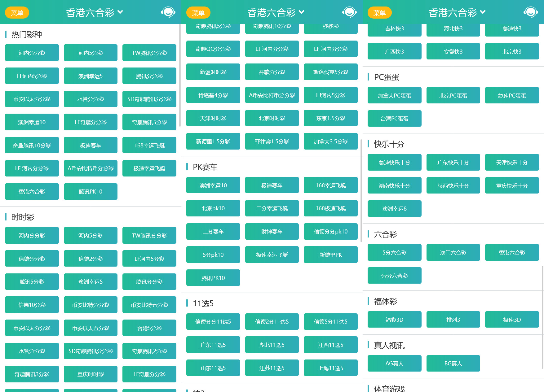Select 香港六合彩 under 热门彩种
This screenshot has height=392, width=544.
[x=32, y=191]
